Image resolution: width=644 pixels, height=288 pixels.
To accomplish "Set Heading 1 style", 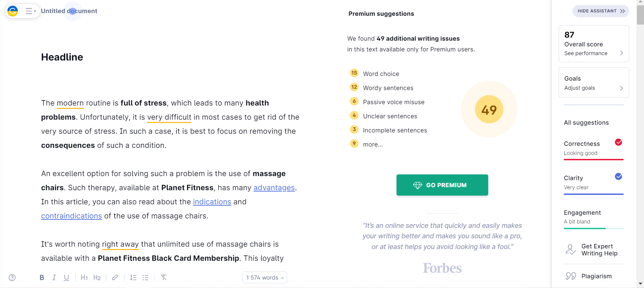I will 84,278.
